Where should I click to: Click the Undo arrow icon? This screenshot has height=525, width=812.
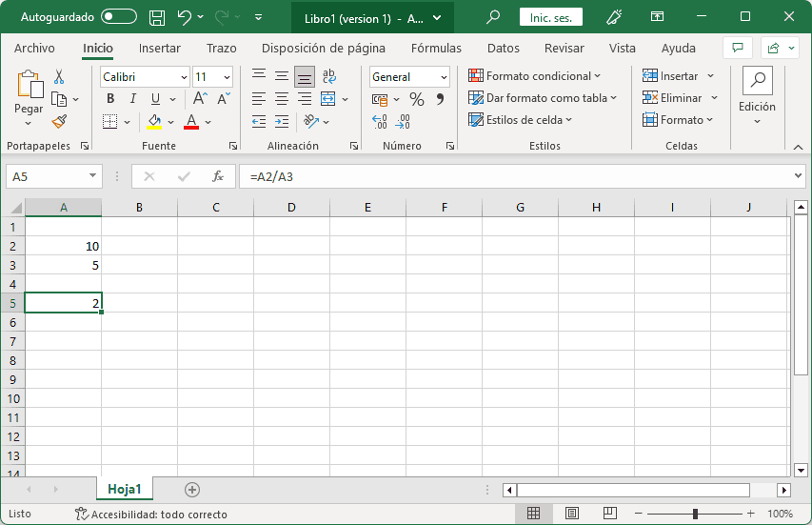click(184, 17)
